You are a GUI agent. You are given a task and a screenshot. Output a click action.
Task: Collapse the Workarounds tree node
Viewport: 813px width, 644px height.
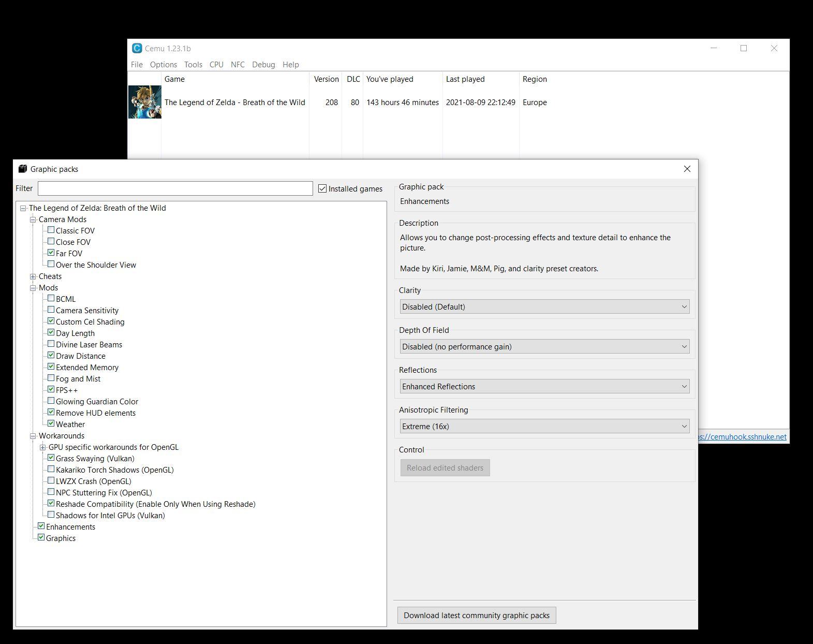tap(33, 436)
